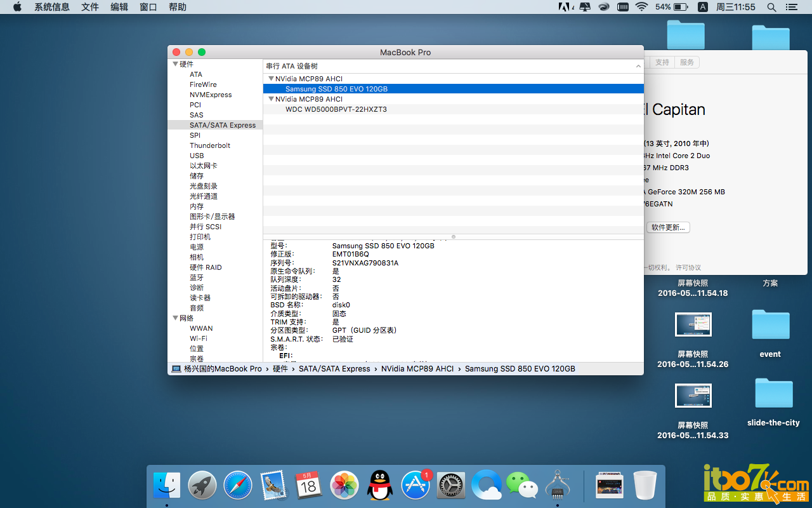The height and width of the screenshot is (508, 812).
Task: Click System Information chip icon in Dock
Action: click(x=558, y=486)
